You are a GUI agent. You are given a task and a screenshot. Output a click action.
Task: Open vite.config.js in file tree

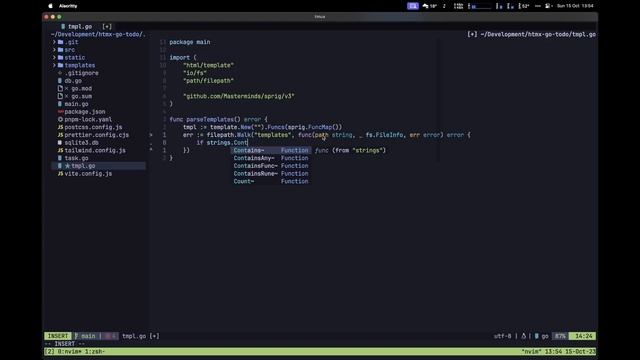[x=88, y=174]
